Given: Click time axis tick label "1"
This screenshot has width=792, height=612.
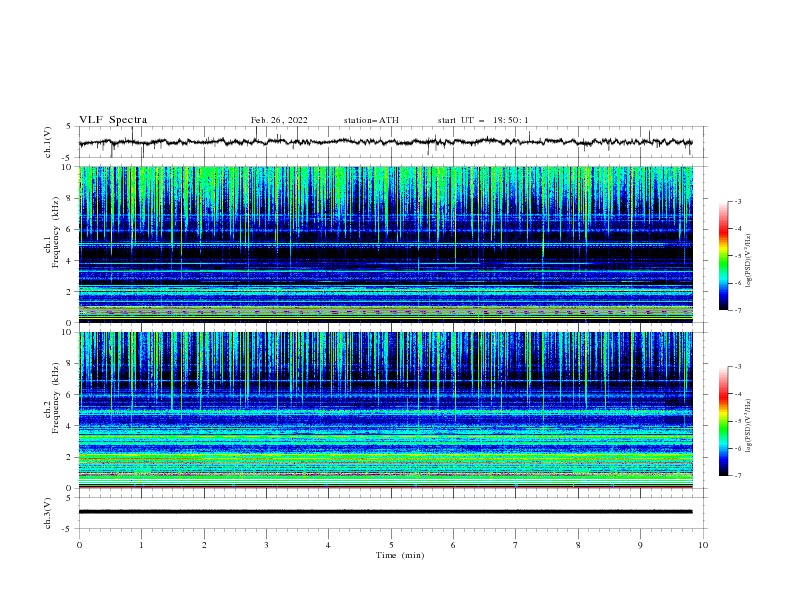Looking at the screenshot, I should (141, 545).
